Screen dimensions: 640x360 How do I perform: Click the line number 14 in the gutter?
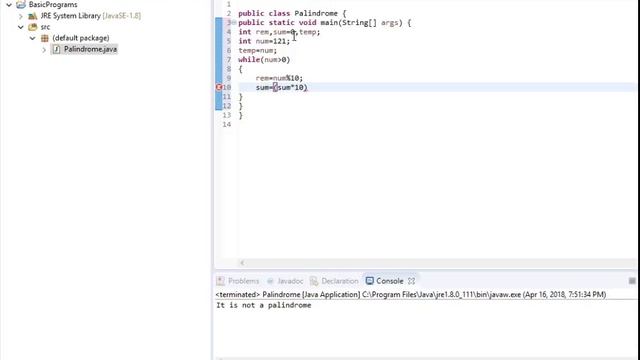[227, 124]
